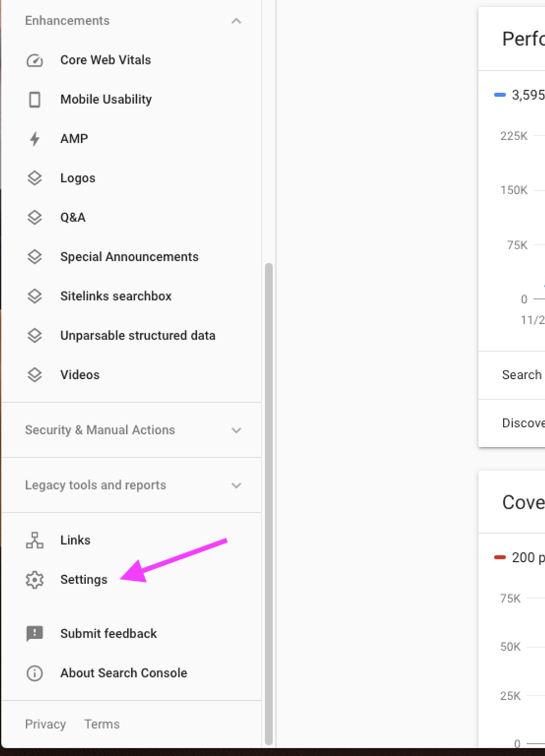
Task: Open Unparsable structured data report
Action: click(x=137, y=335)
